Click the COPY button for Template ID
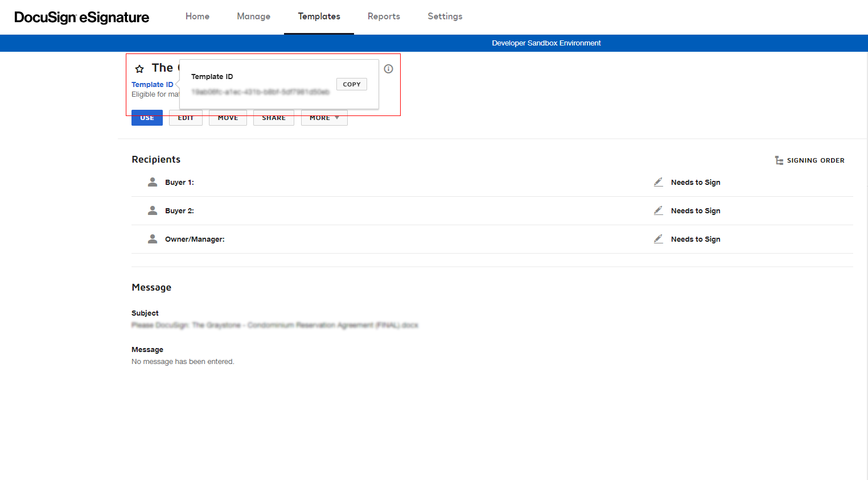868x480 pixels. [x=351, y=84]
